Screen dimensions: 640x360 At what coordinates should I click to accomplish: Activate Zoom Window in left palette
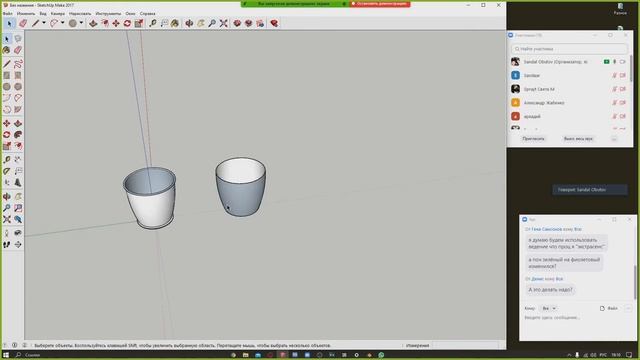coord(18,208)
